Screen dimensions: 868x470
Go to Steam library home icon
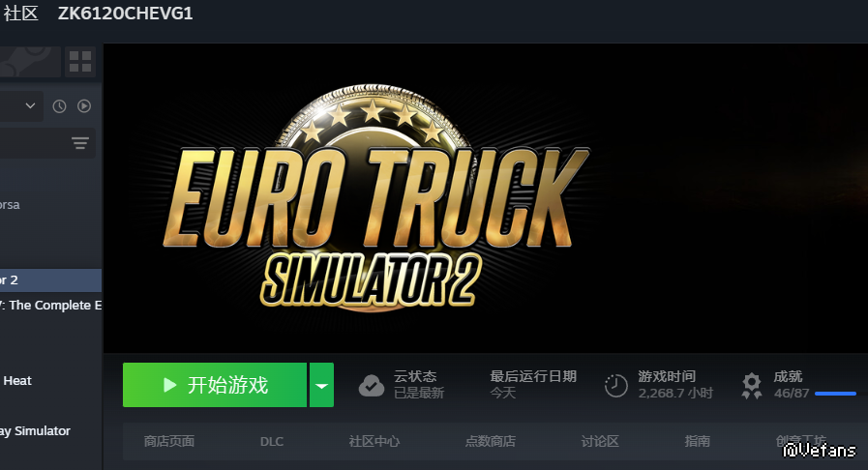coord(28,61)
